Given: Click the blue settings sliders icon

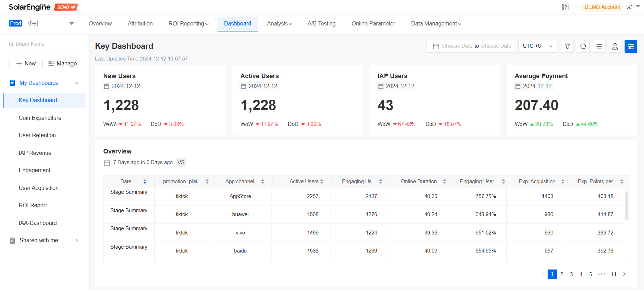Looking at the screenshot, I should (631, 46).
